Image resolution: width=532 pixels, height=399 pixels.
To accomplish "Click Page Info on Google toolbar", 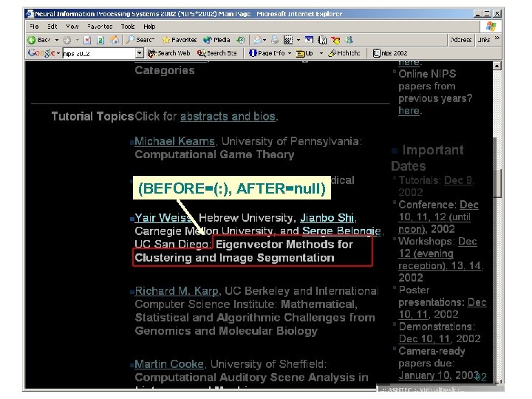I will [x=267, y=53].
